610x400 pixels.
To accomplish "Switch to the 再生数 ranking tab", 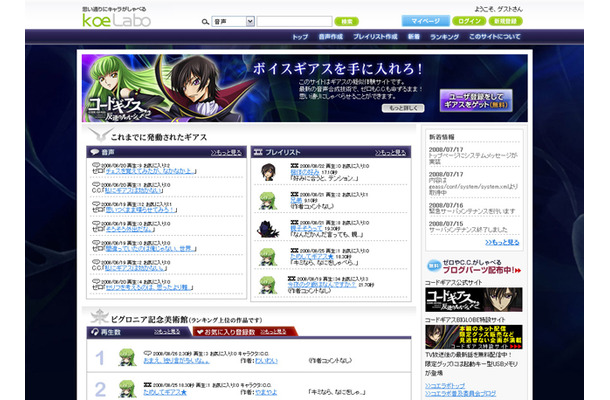I will click(138, 332).
